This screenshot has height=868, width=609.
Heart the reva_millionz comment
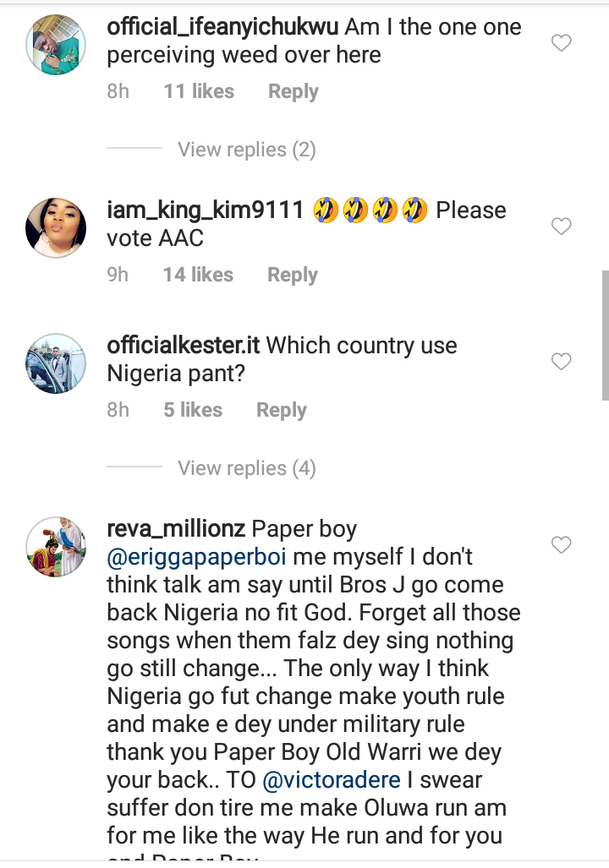[562, 545]
